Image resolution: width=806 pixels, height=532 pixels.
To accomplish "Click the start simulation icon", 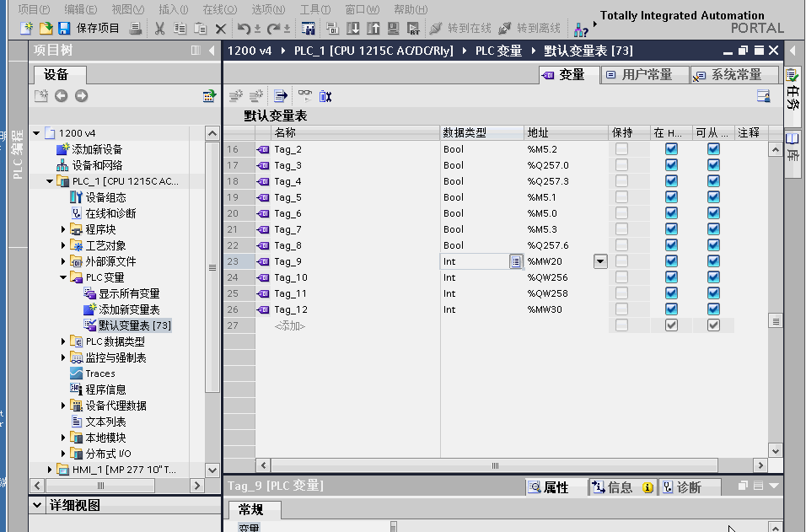I will coord(393,29).
